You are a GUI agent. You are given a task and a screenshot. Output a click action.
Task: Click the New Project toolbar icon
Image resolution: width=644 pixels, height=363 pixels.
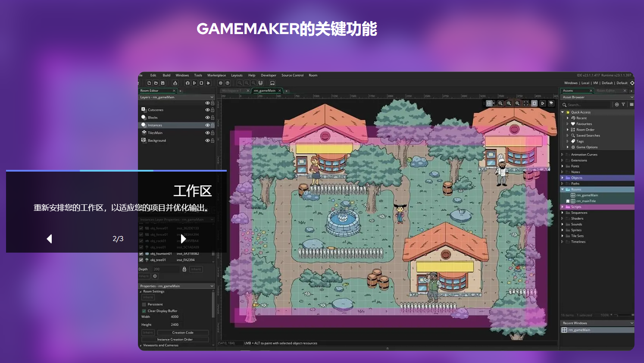149,83
